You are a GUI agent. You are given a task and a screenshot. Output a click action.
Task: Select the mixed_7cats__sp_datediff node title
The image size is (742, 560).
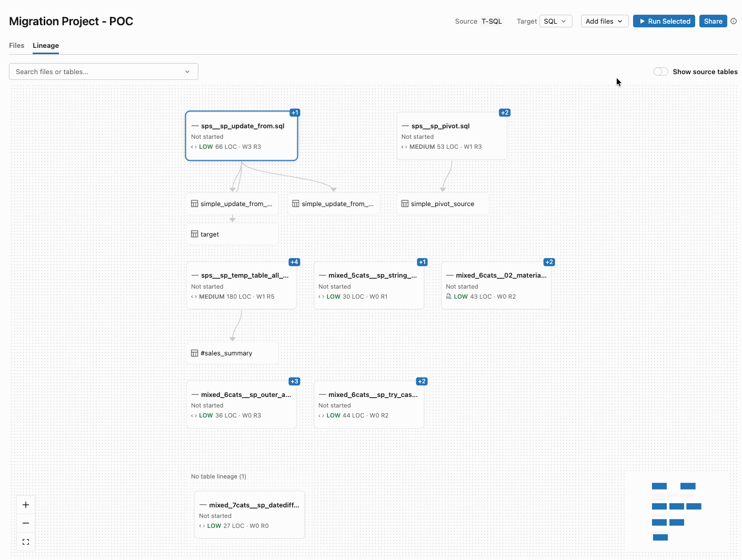(254, 505)
